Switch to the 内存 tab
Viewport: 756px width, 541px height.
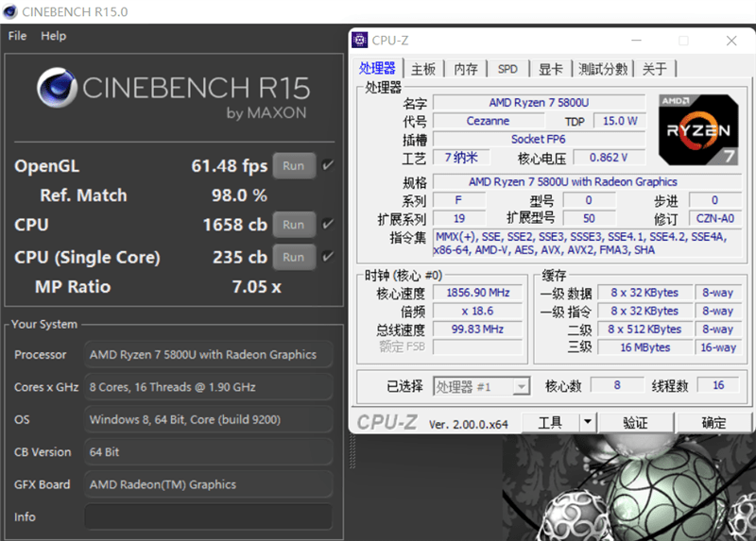point(465,69)
